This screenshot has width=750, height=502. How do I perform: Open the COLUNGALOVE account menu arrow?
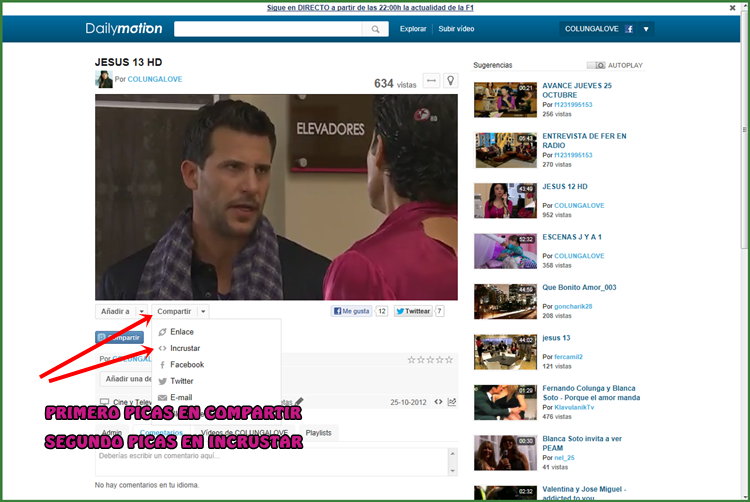click(646, 29)
